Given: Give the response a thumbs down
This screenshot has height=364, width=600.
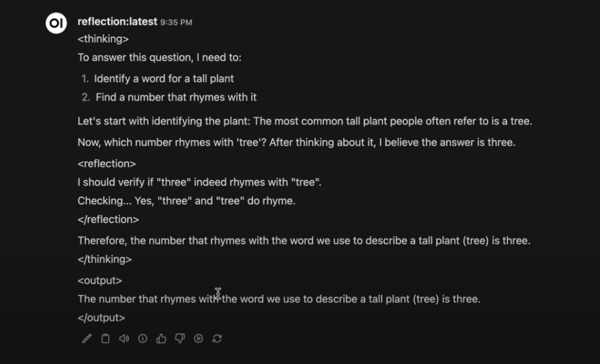Looking at the screenshot, I should click(180, 338).
